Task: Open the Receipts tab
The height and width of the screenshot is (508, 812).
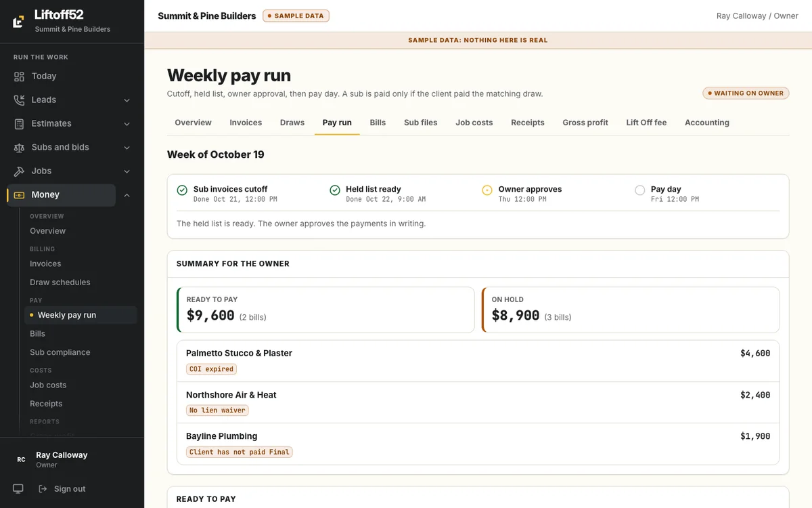Action: pos(528,123)
